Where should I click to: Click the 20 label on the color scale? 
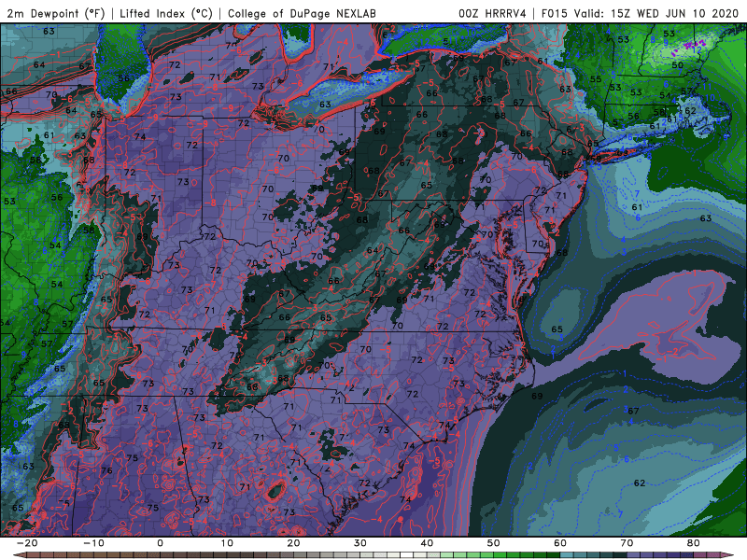coord(293,543)
